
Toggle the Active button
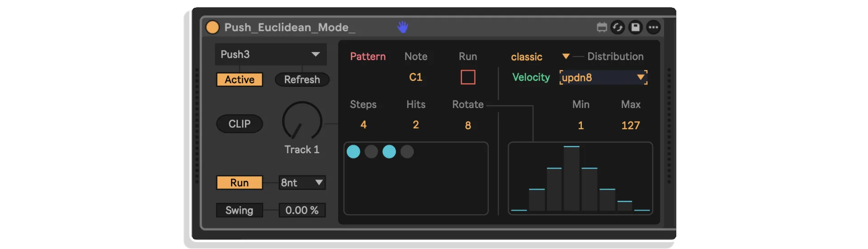(240, 80)
